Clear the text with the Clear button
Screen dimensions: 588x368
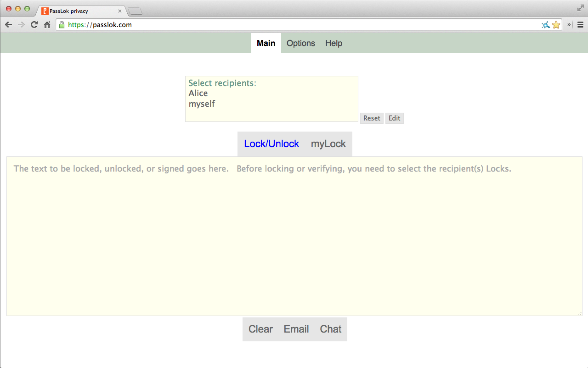(x=260, y=329)
